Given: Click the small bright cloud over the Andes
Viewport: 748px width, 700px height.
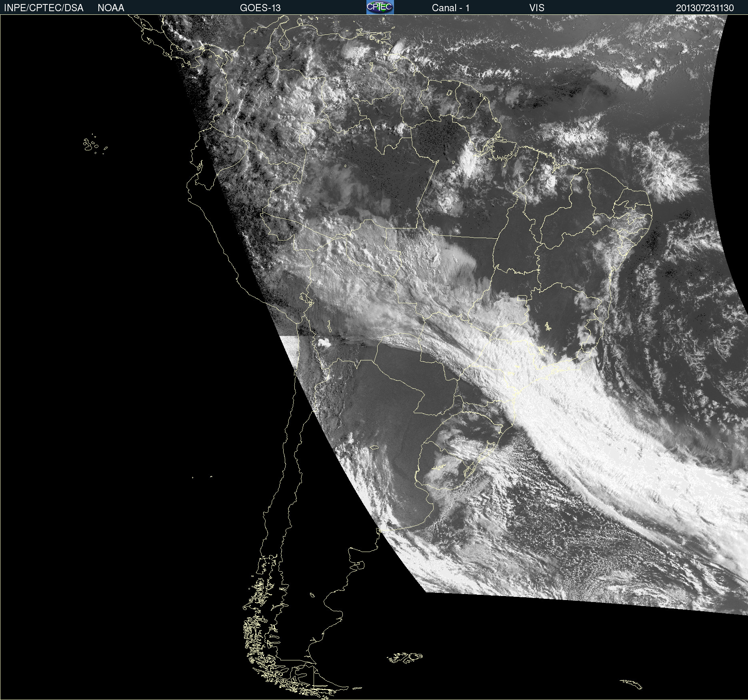Looking at the screenshot, I should [x=323, y=342].
